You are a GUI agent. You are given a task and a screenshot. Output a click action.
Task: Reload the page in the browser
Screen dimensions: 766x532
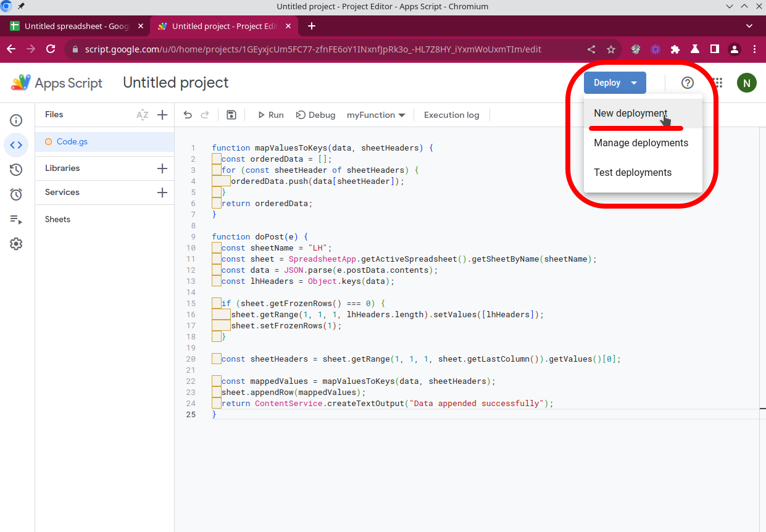51,49
